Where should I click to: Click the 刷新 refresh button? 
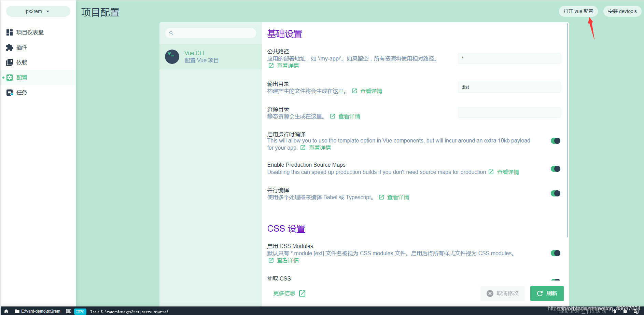547,293
